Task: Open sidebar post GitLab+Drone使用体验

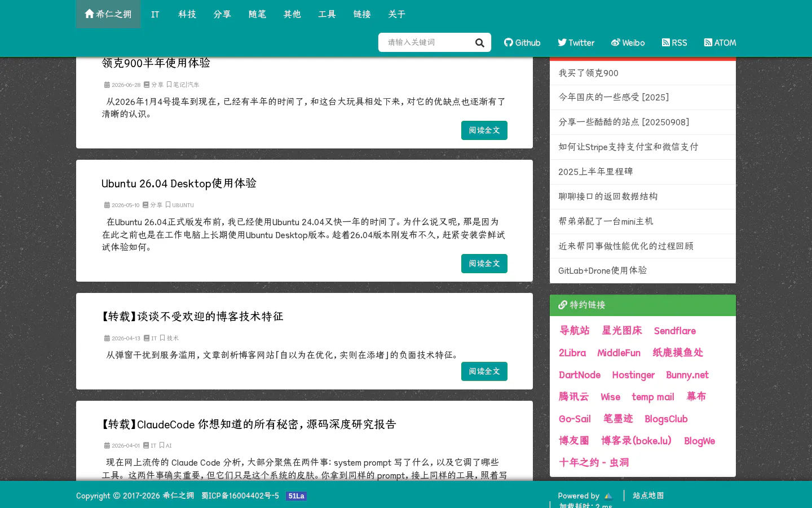Action: click(x=643, y=270)
